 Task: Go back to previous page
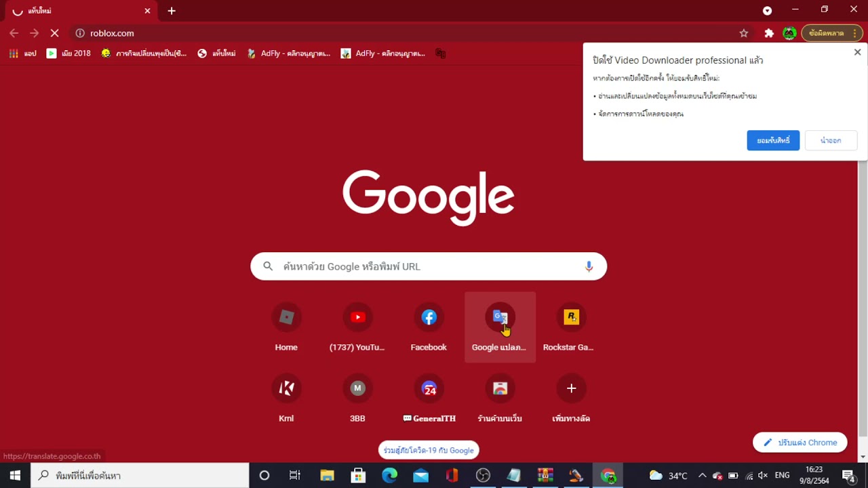point(14,33)
